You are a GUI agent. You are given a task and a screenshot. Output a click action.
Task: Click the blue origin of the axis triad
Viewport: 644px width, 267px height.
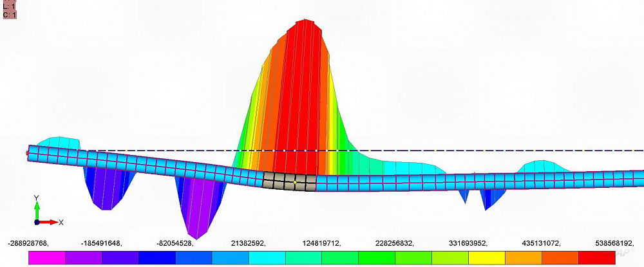pos(37,222)
